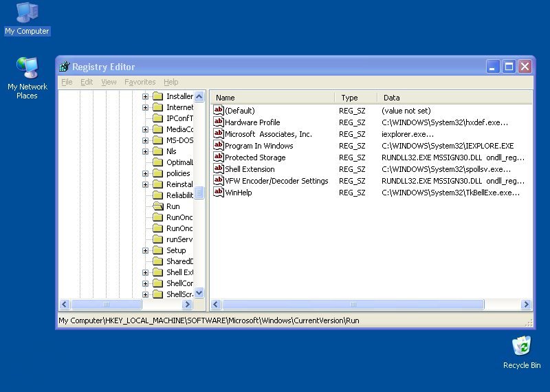Click the Nls key folder icon
This screenshot has height=392, width=550.
[158, 151]
